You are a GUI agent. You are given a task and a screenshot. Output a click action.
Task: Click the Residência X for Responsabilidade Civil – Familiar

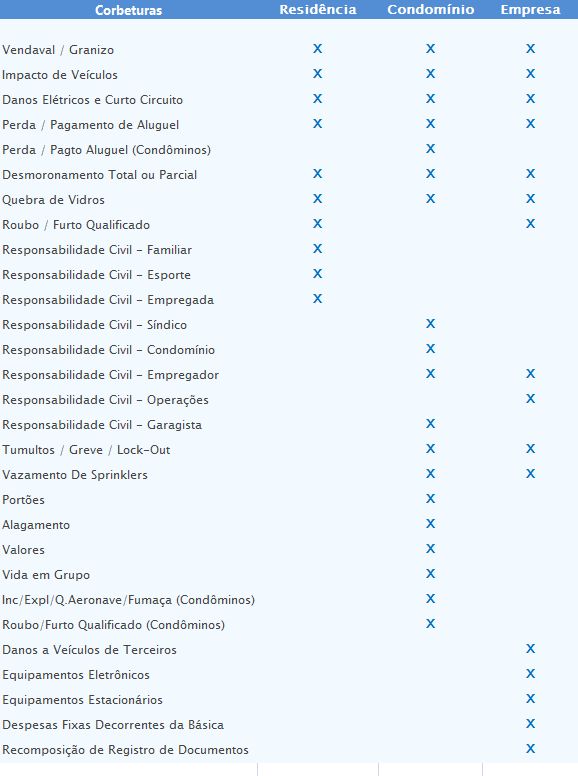point(317,248)
